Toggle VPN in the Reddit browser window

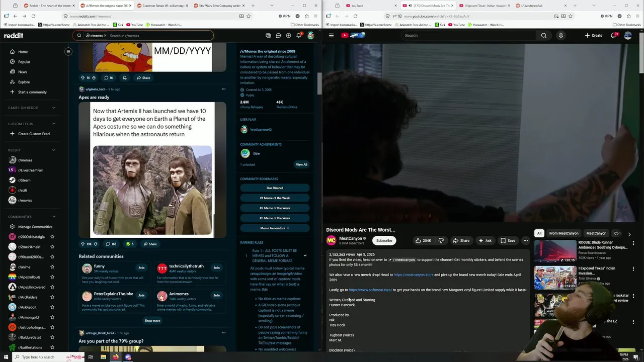284,16
